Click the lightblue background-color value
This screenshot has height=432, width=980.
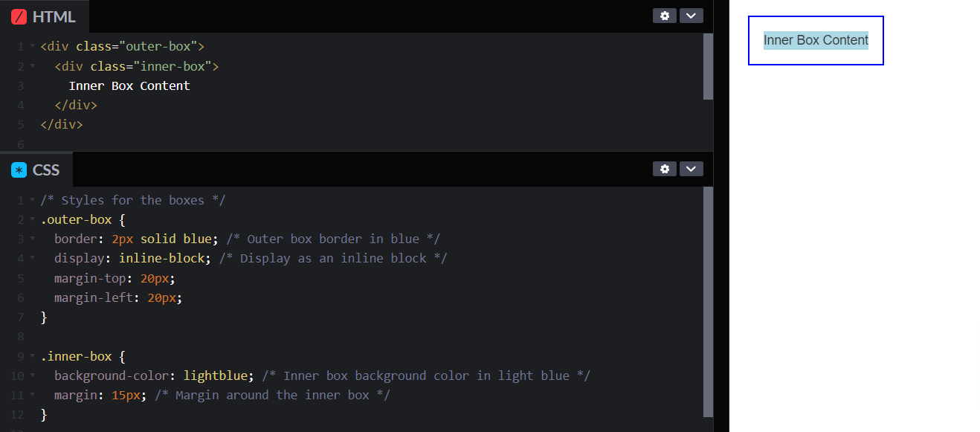coord(216,375)
